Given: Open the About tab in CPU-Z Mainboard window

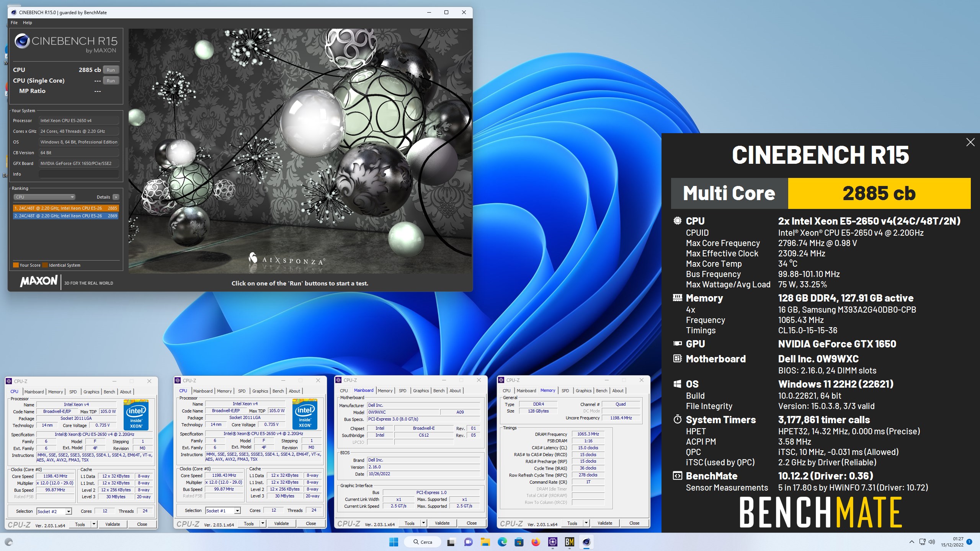Looking at the screenshot, I should point(455,391).
